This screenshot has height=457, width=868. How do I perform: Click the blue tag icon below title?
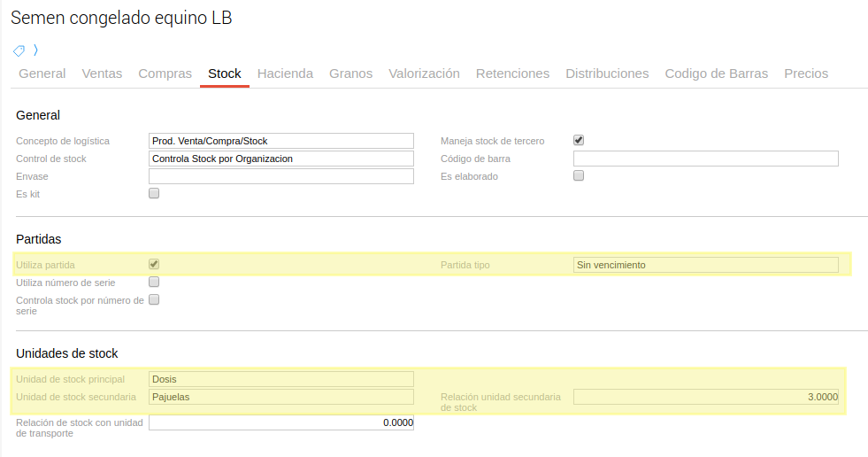coord(19,50)
